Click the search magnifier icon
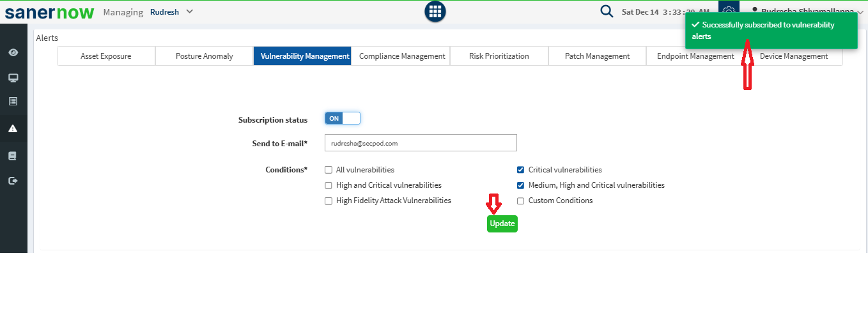Viewport: 868px width, 334px height. pos(607,11)
